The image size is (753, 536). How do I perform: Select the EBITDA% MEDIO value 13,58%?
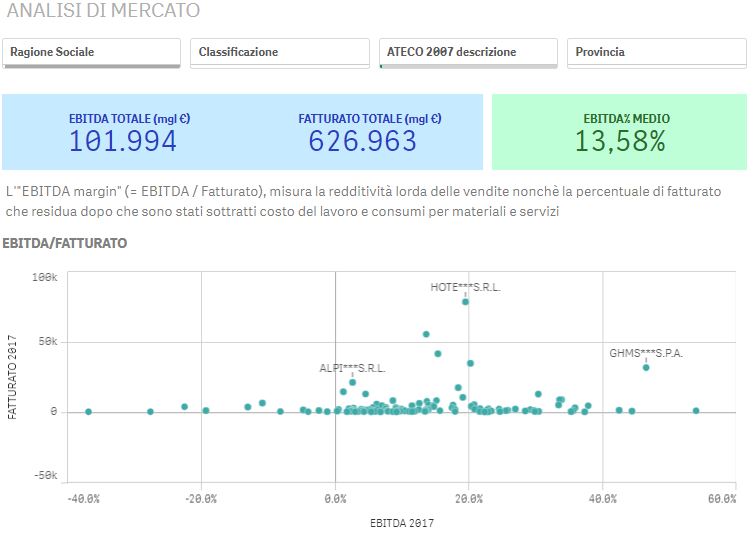point(620,142)
